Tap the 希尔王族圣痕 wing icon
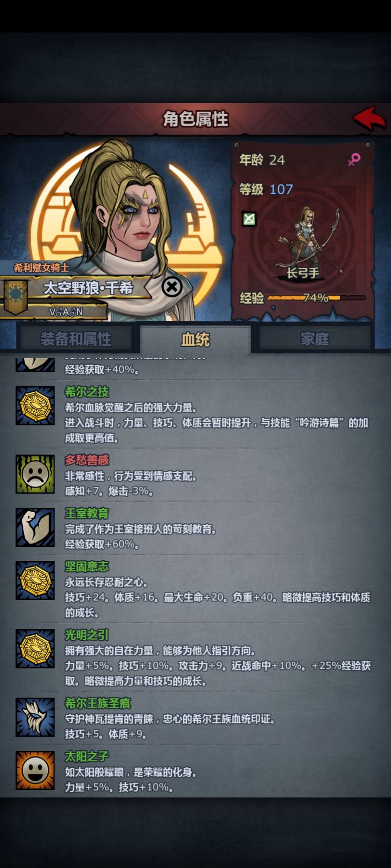The width and height of the screenshot is (391, 868). 35,717
